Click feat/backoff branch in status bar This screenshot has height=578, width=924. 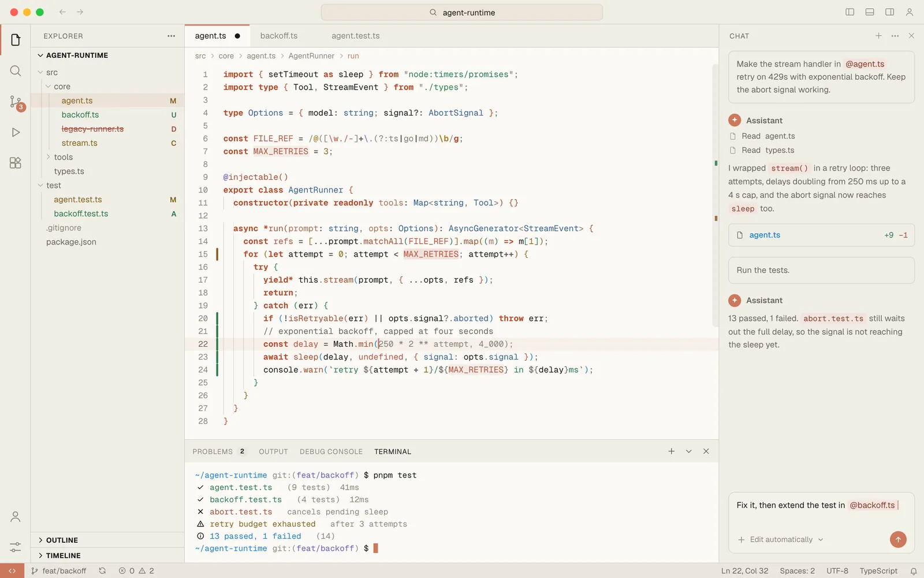pyautogui.click(x=58, y=571)
